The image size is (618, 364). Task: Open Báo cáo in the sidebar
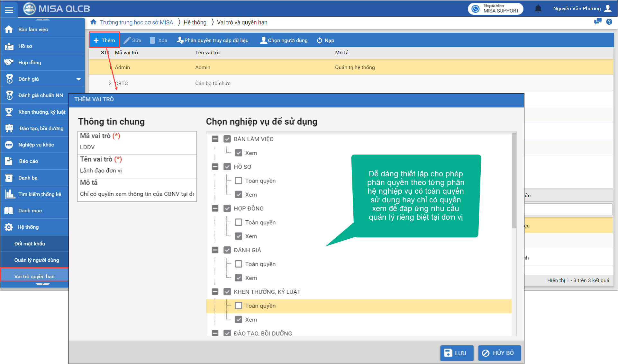pos(28,161)
